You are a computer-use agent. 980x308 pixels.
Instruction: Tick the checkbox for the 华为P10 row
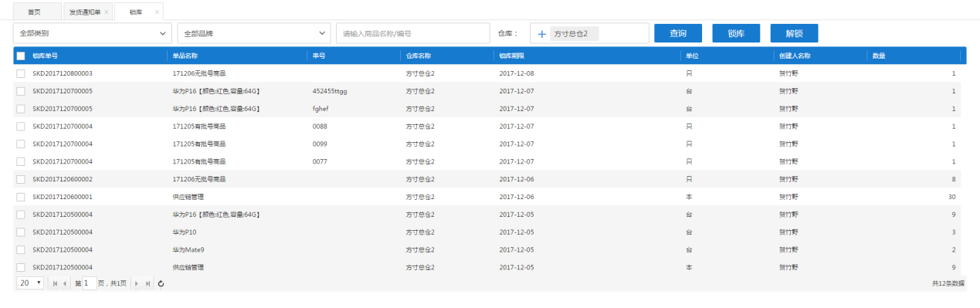(21, 232)
